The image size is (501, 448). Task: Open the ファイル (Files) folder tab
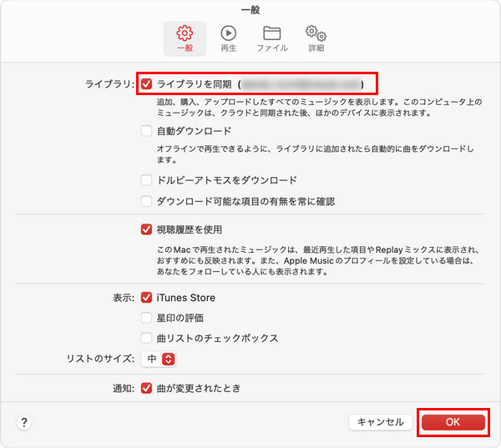(x=272, y=38)
